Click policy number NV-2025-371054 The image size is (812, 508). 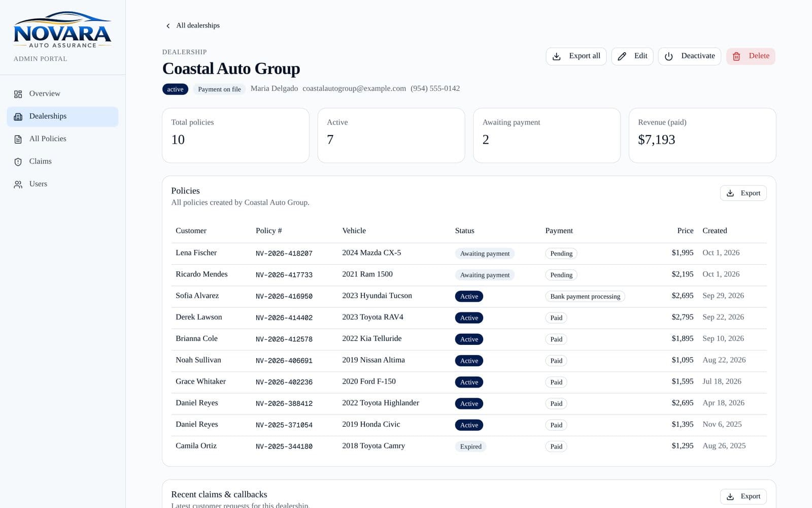click(x=284, y=425)
